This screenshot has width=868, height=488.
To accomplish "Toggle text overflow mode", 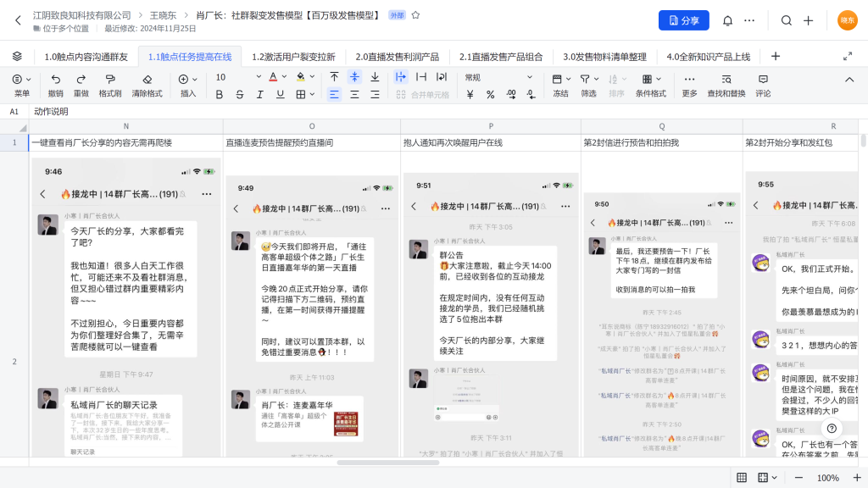I will [400, 77].
